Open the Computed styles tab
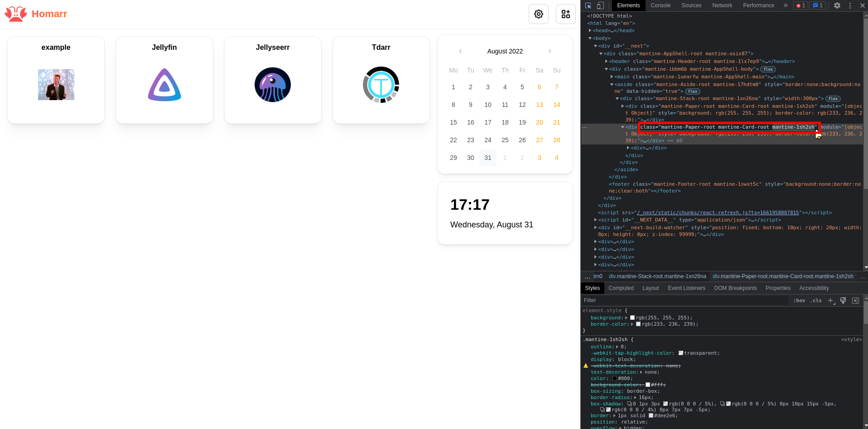This screenshot has height=429, width=868. (621, 288)
